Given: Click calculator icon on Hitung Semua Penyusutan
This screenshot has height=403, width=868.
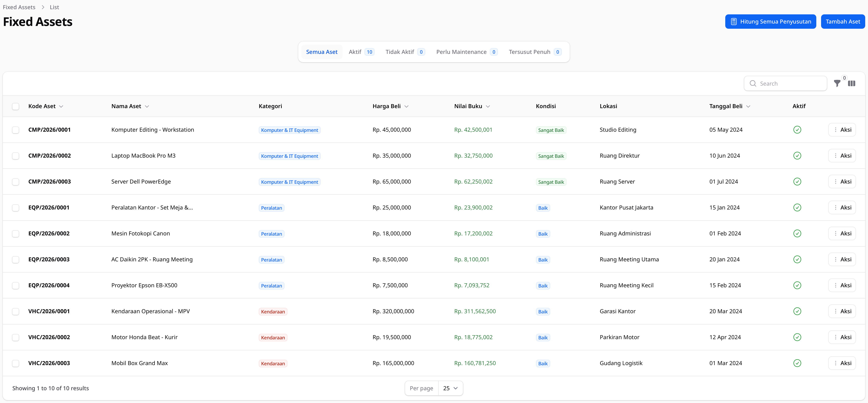Looking at the screenshot, I should (x=734, y=22).
